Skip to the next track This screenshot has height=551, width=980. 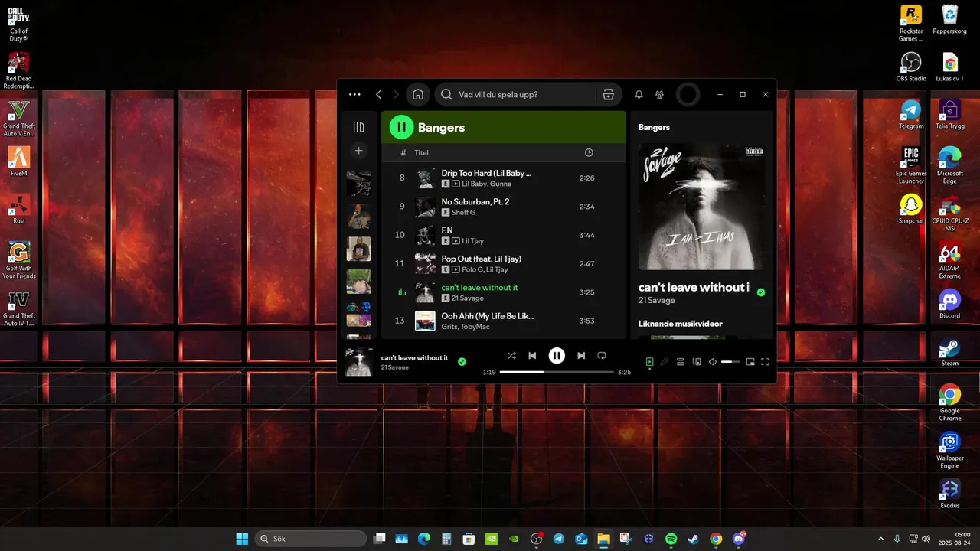coord(581,356)
